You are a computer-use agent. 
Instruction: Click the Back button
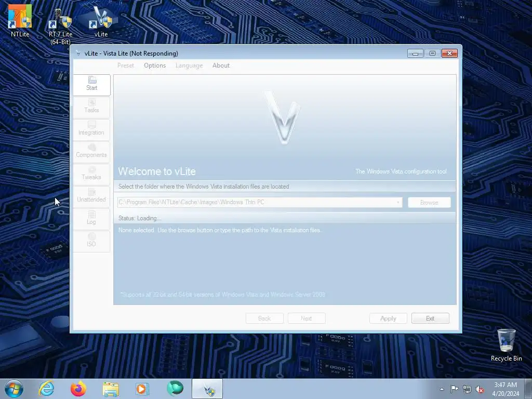tap(264, 318)
